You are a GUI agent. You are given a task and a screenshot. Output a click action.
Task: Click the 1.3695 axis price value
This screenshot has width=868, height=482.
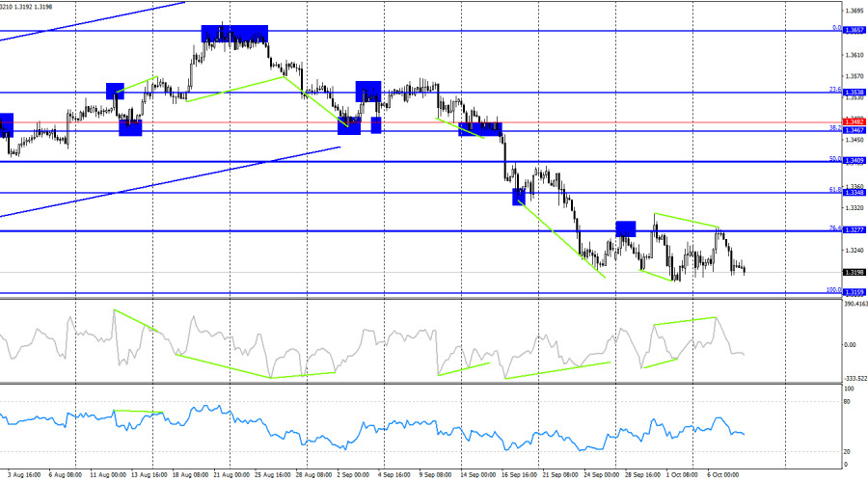854,11
